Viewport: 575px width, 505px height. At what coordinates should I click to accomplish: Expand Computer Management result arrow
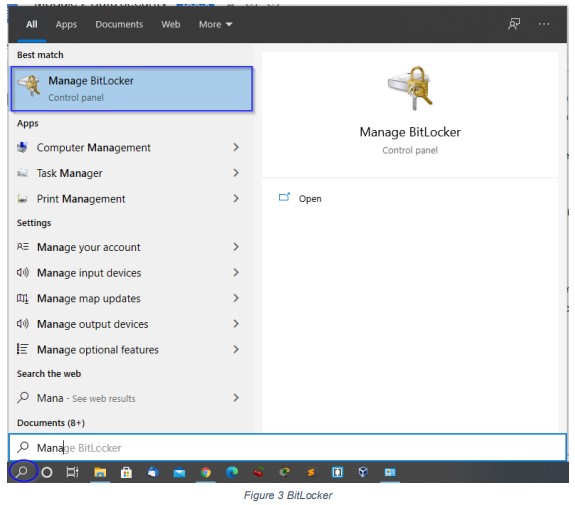[x=236, y=147]
